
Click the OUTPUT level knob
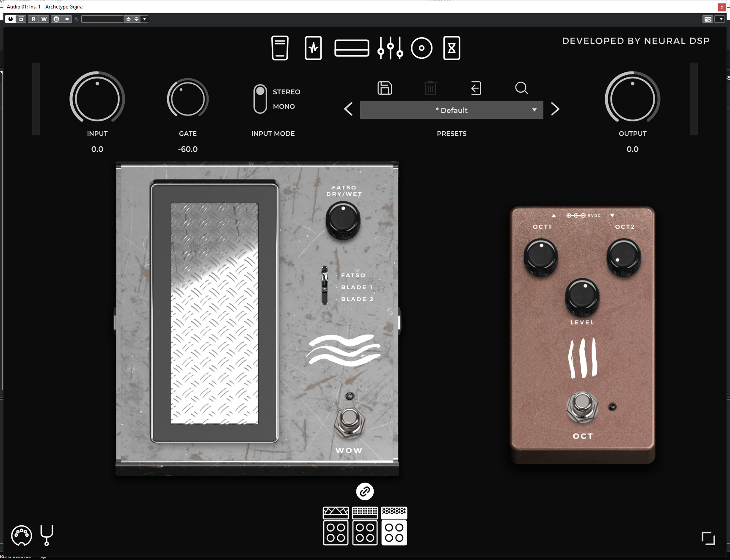tap(633, 99)
